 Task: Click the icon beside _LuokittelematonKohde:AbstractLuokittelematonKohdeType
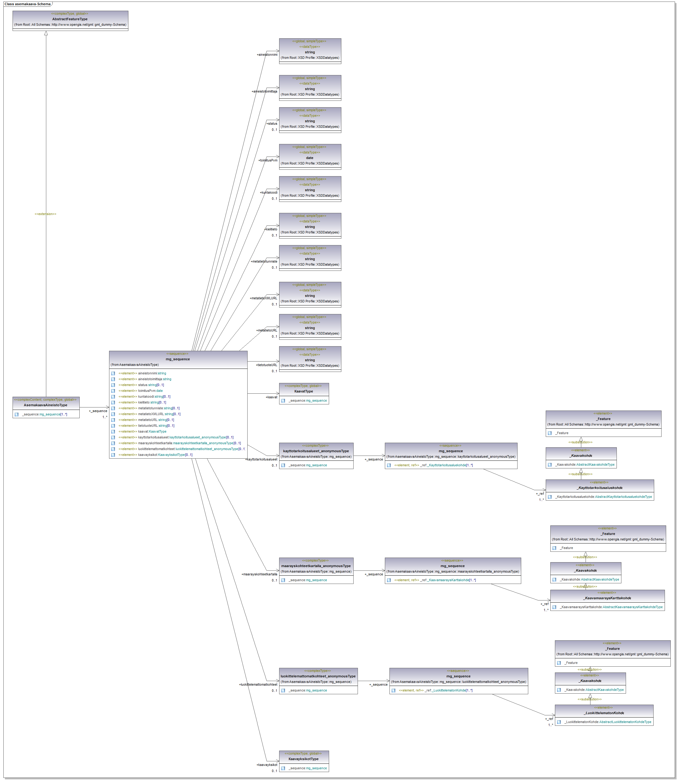(x=559, y=722)
